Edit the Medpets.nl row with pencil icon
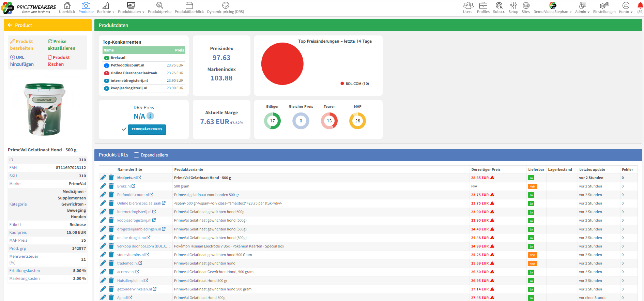644x301 pixels. coord(103,178)
